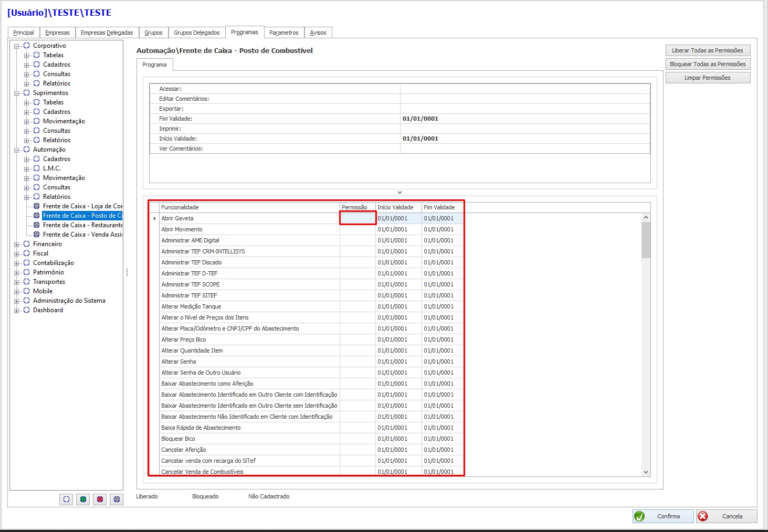This screenshot has width=768, height=532.
Task: Click the gray icon beside Frente de Caixa - Venda Assistida
Action: 37,235
